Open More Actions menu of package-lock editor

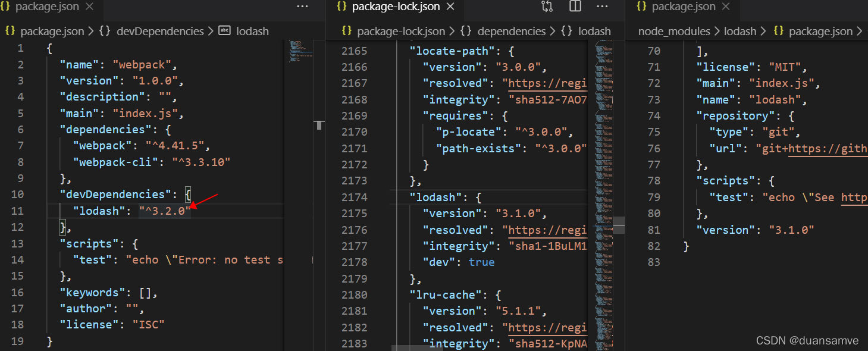pyautogui.click(x=602, y=7)
